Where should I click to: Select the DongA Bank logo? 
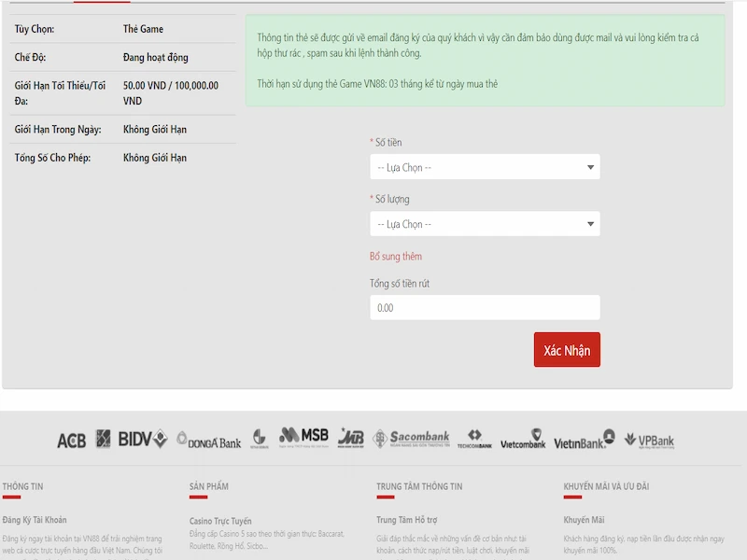(208, 440)
